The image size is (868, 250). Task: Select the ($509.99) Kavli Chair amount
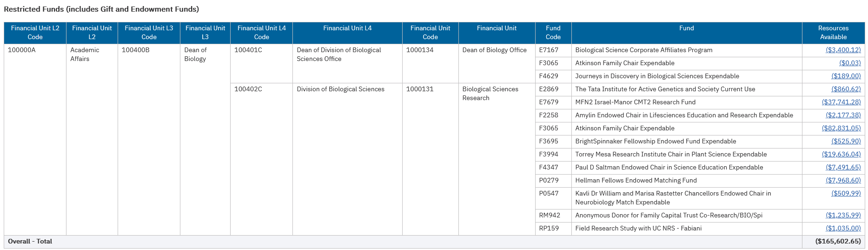pyautogui.click(x=846, y=193)
